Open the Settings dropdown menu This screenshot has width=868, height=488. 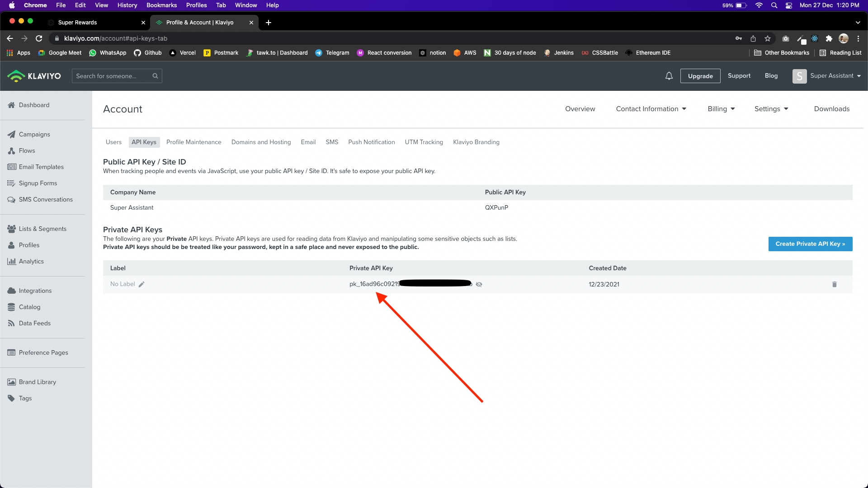pos(771,109)
